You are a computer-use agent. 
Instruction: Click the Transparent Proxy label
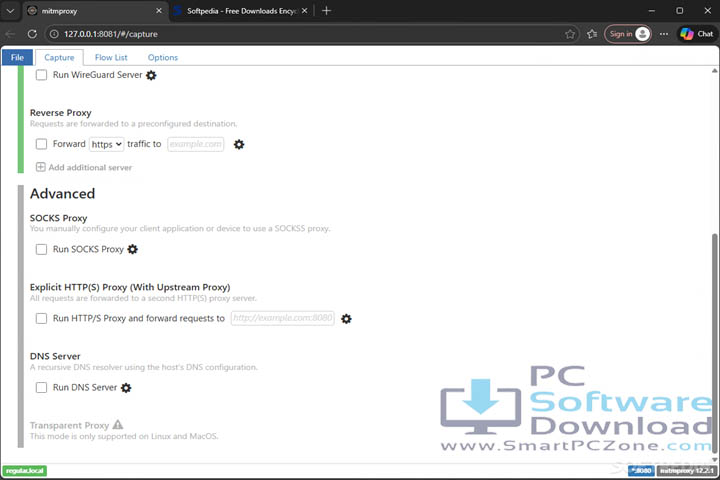coord(69,425)
